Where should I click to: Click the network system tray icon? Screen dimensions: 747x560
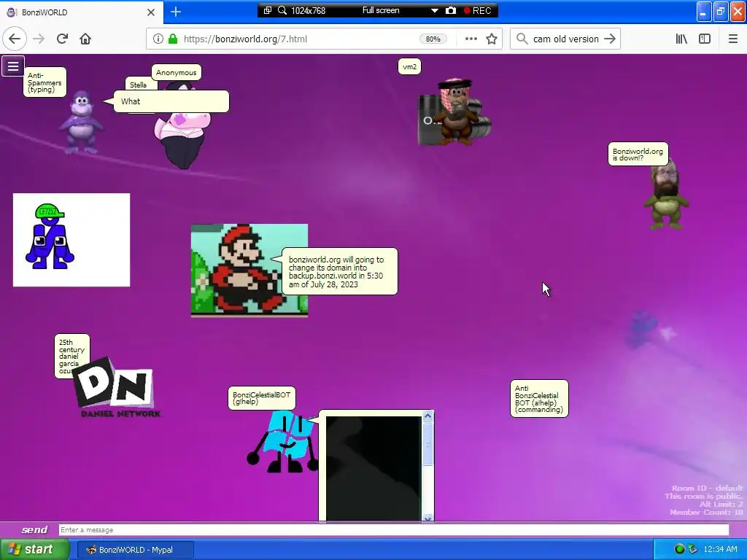pyautogui.click(x=693, y=550)
